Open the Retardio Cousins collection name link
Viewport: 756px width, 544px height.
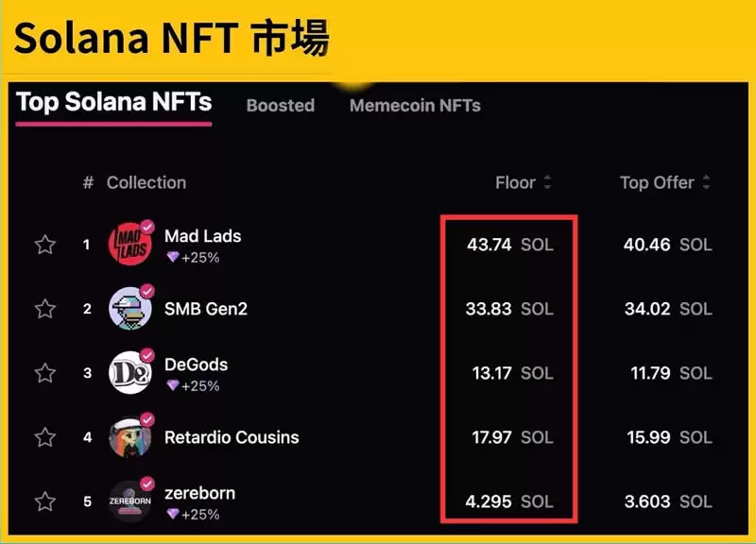click(232, 437)
